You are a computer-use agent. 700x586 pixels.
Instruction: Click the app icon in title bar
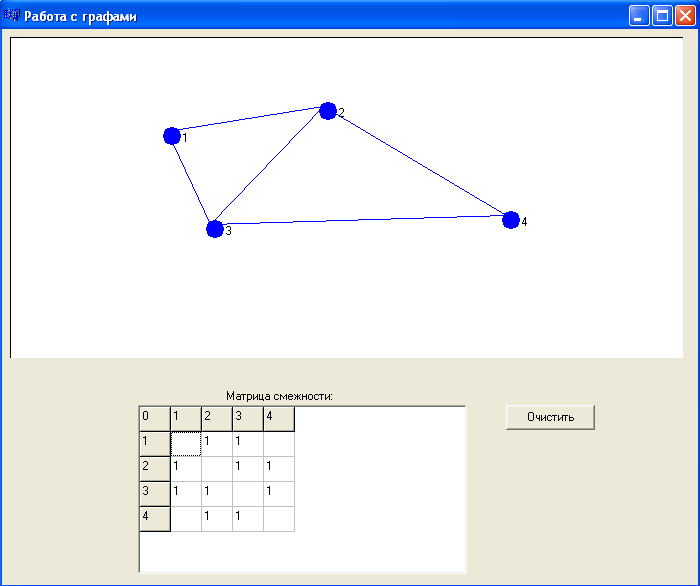coord(11,16)
